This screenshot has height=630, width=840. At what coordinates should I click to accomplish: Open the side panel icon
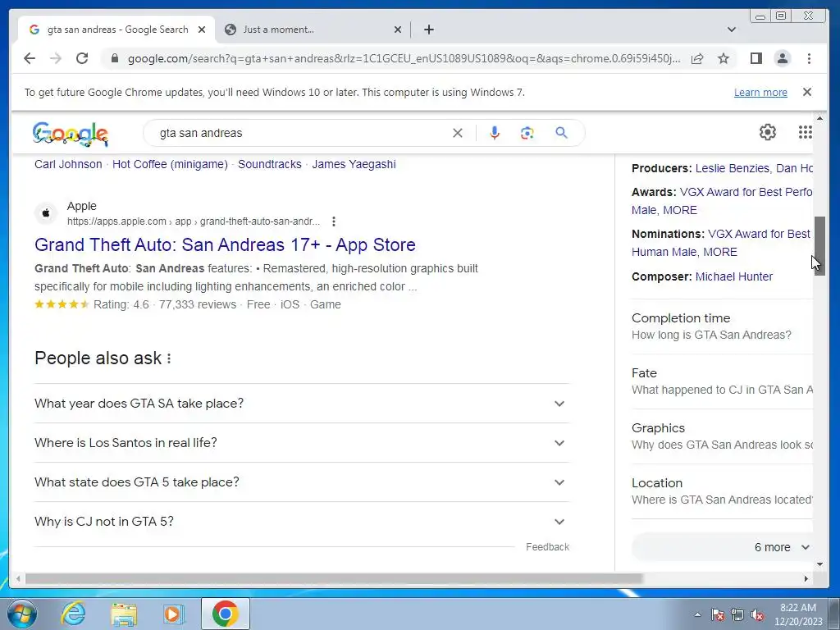pyautogui.click(x=756, y=58)
